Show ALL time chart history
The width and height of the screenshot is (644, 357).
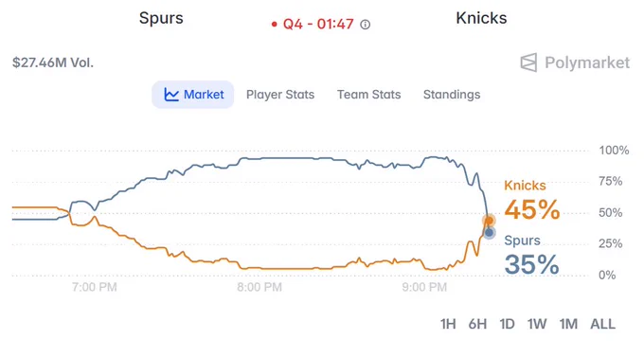[603, 324]
